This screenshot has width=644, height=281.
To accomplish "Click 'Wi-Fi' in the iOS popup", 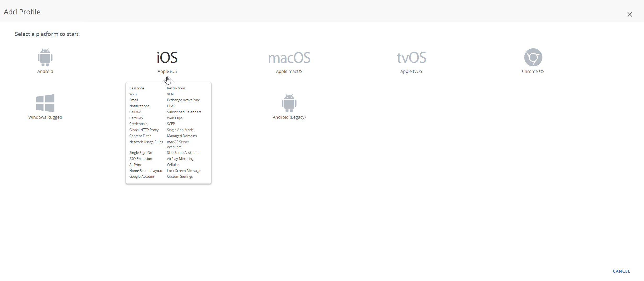I will pyautogui.click(x=133, y=94).
